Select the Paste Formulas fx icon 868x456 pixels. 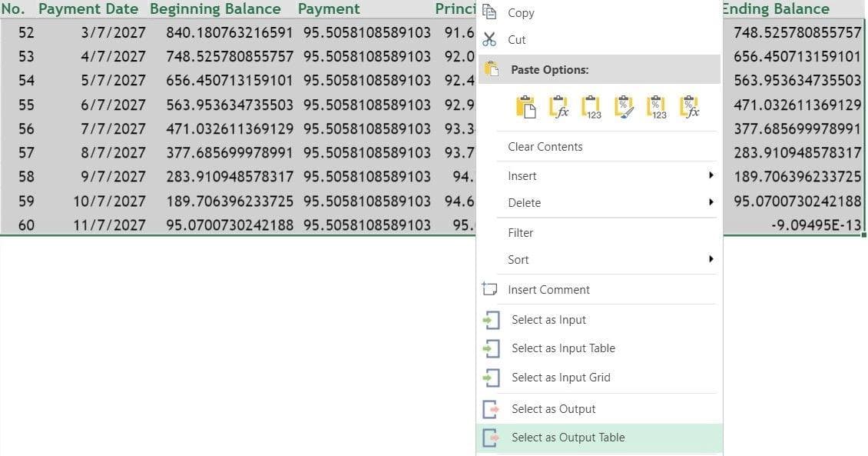(x=560, y=106)
